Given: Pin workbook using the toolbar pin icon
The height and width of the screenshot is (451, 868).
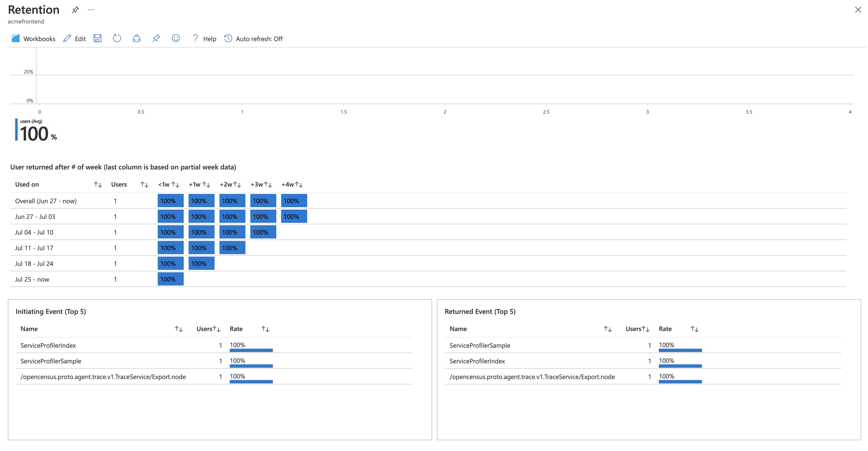Looking at the screenshot, I should [156, 38].
